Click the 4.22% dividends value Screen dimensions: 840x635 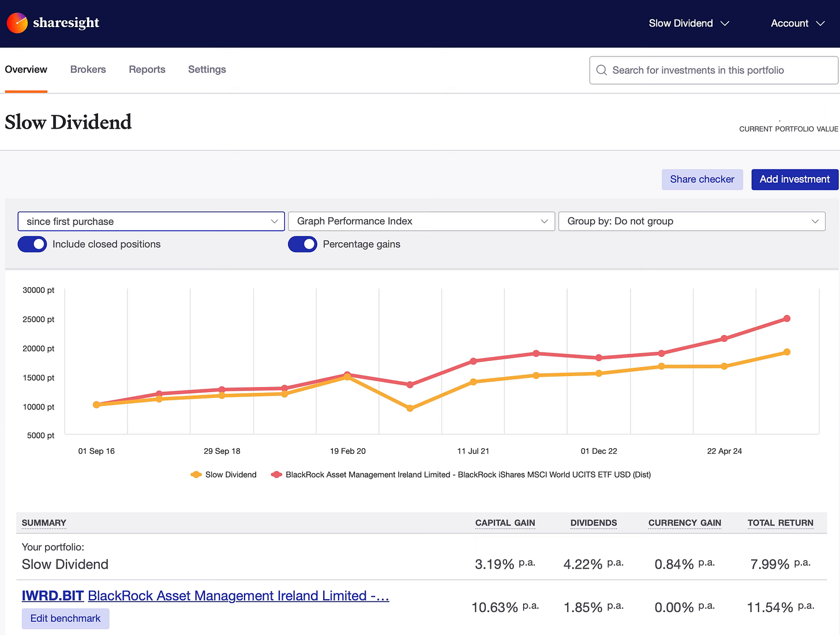click(x=594, y=564)
